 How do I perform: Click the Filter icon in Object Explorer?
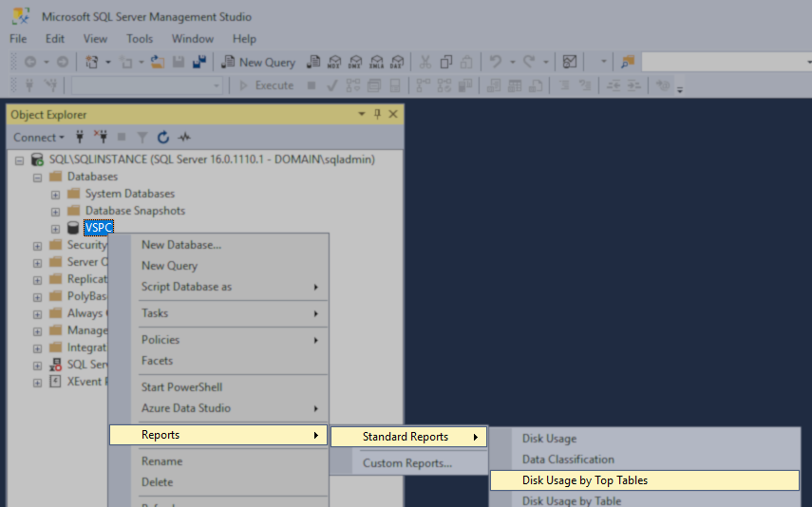tap(142, 138)
